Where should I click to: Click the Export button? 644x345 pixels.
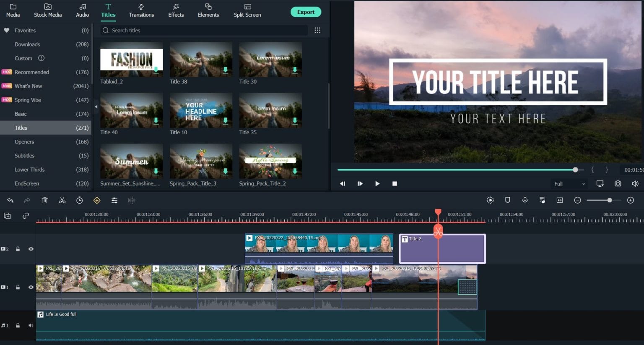[x=306, y=12]
